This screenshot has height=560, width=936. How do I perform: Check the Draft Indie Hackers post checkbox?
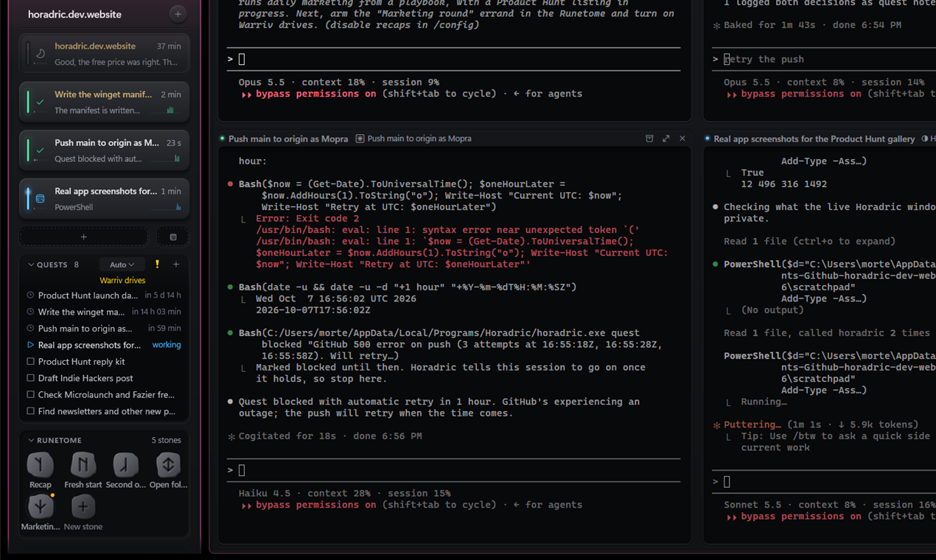[30, 378]
